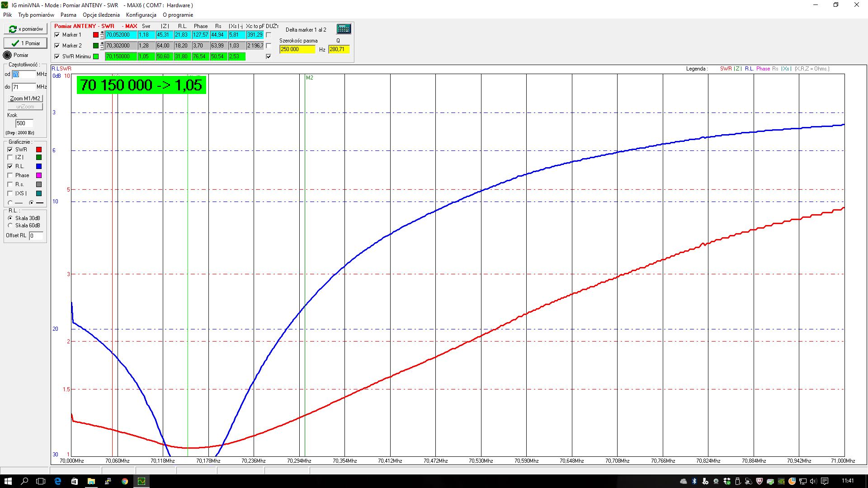Click the webcam tray icon
This screenshot has width=868, height=488.
coord(716,481)
